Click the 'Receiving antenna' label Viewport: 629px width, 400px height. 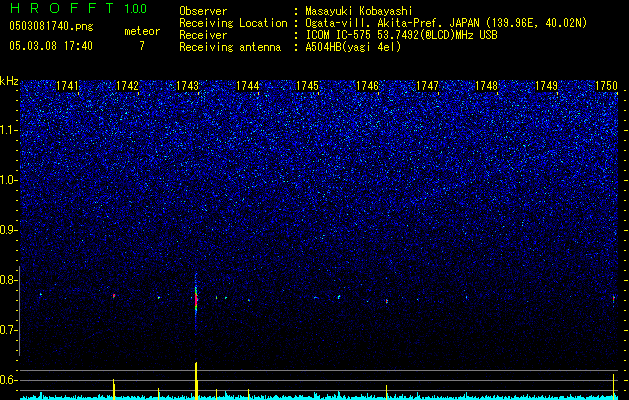230,47
